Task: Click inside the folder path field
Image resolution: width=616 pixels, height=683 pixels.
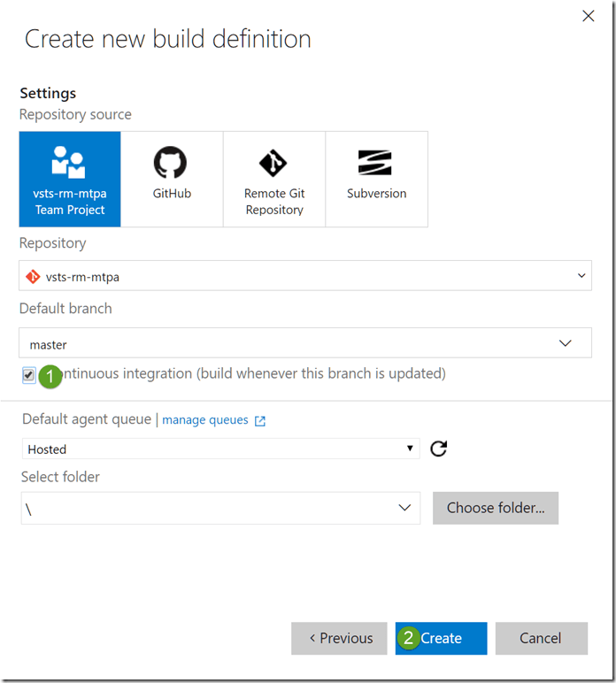Action: [204, 508]
